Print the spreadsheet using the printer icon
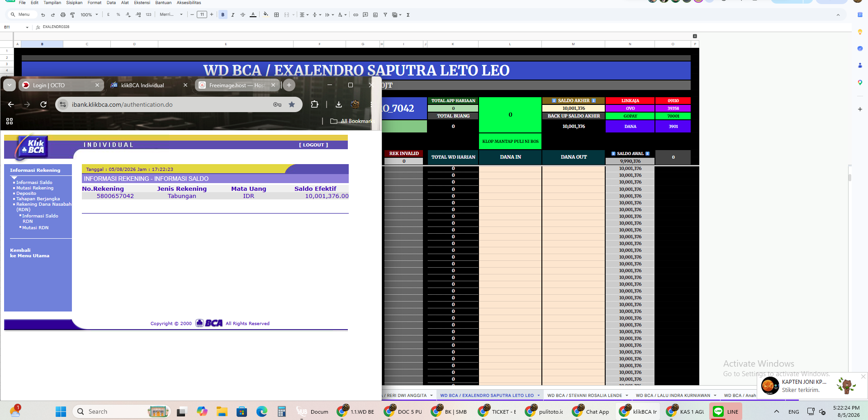Image resolution: width=868 pixels, height=420 pixels. pyautogui.click(x=63, y=15)
